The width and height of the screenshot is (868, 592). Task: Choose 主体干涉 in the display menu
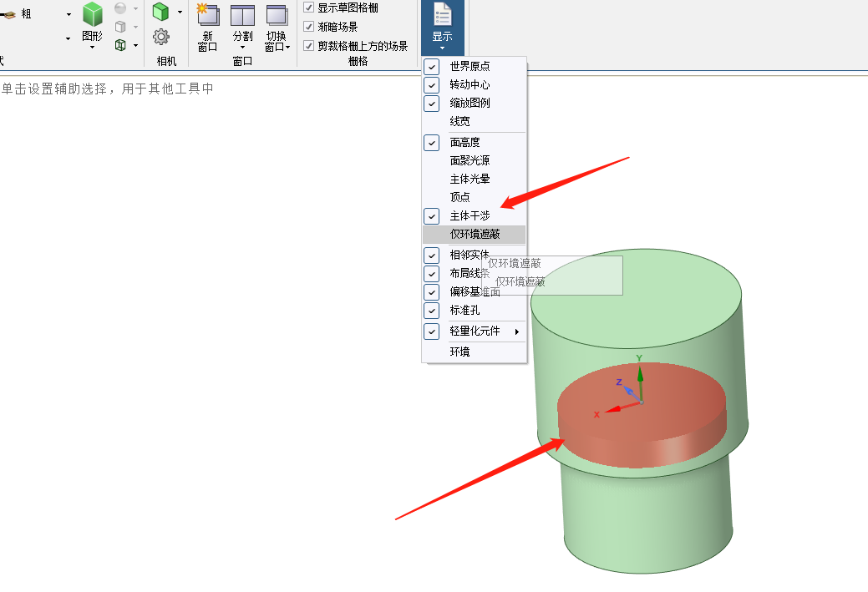click(x=470, y=215)
